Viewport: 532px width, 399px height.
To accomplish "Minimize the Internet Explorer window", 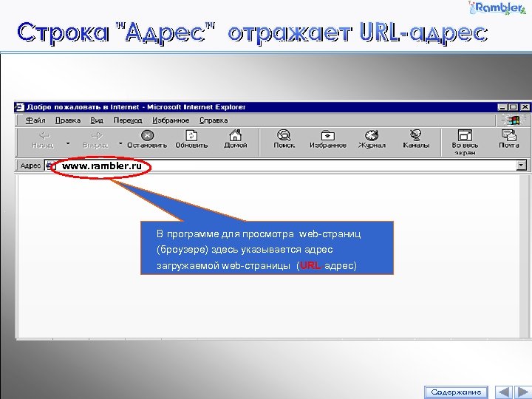I will click(x=502, y=107).
